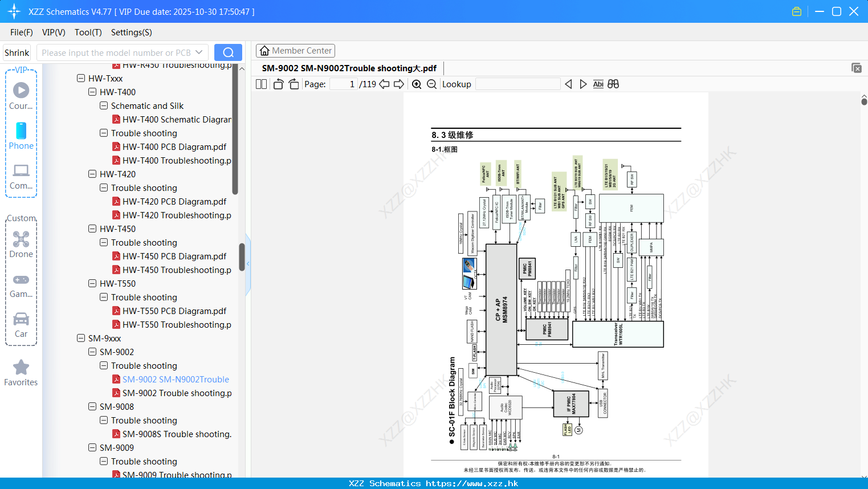Open the VIP(V) menu
868x489 pixels.
[54, 32]
